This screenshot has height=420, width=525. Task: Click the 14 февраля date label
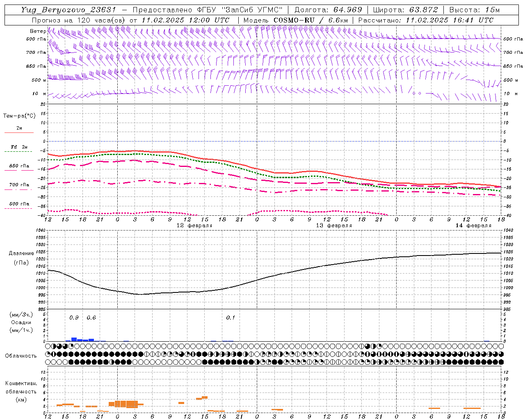473,226
